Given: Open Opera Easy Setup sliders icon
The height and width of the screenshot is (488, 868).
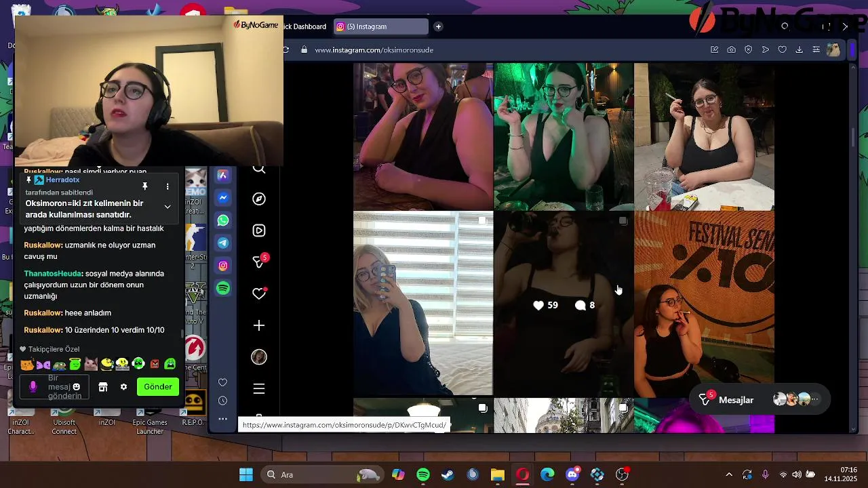Looking at the screenshot, I should click(816, 49).
